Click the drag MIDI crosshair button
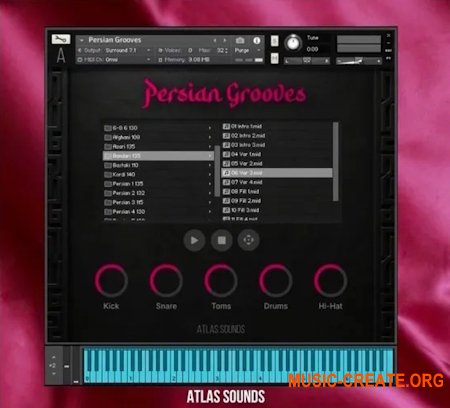450x408 pixels. click(x=248, y=240)
